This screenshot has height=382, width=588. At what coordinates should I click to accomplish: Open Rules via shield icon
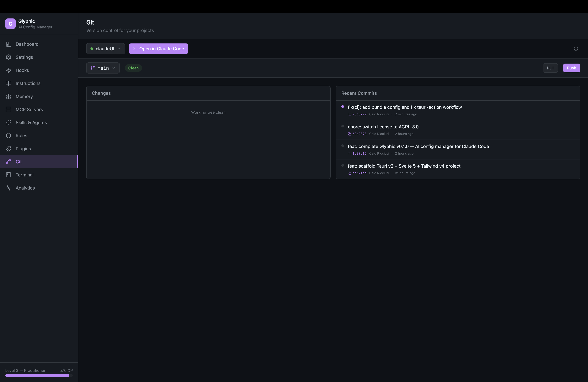point(9,136)
